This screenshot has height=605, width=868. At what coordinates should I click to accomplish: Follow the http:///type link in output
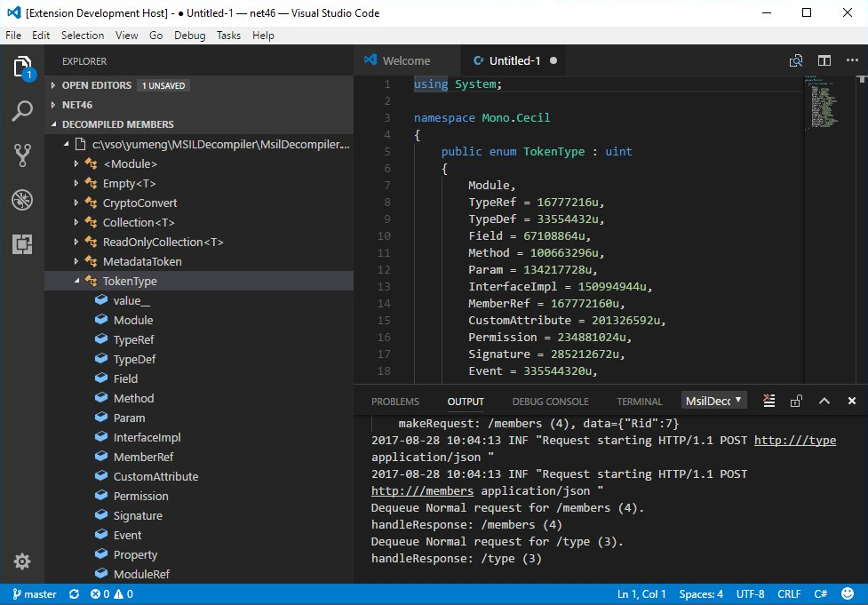coord(795,441)
